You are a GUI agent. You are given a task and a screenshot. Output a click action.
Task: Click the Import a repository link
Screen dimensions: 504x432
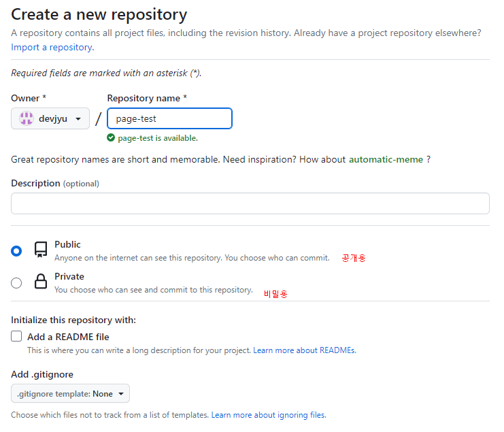click(x=52, y=48)
